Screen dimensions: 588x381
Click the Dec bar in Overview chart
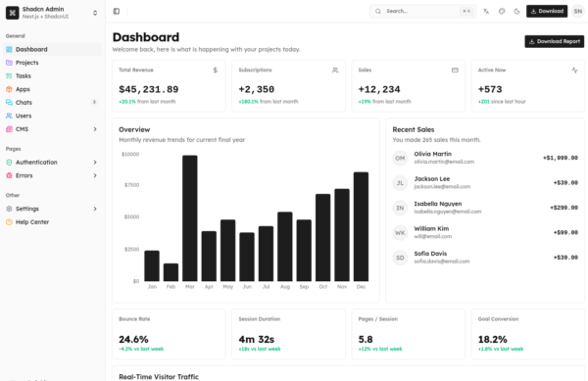361,226
